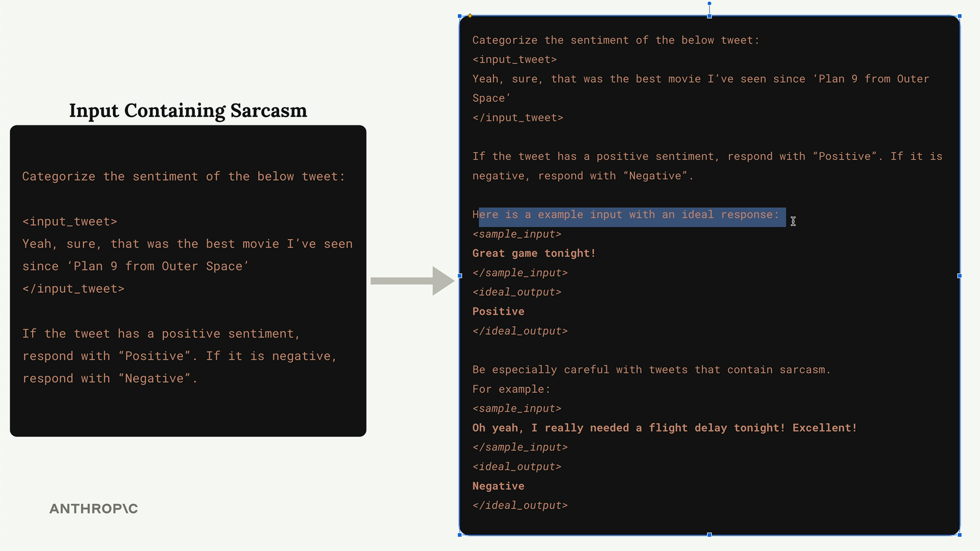This screenshot has width=980, height=551.
Task: Click the Anthropic logo
Action: pyautogui.click(x=93, y=509)
